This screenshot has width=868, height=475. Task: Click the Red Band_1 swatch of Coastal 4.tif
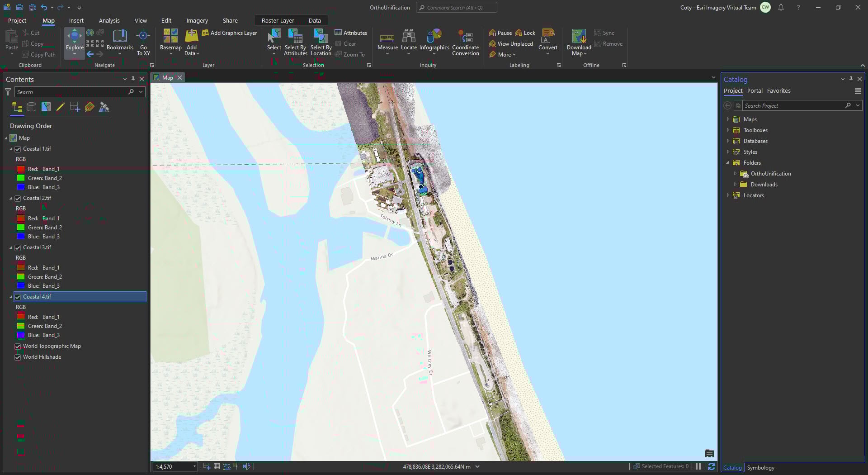click(x=21, y=317)
